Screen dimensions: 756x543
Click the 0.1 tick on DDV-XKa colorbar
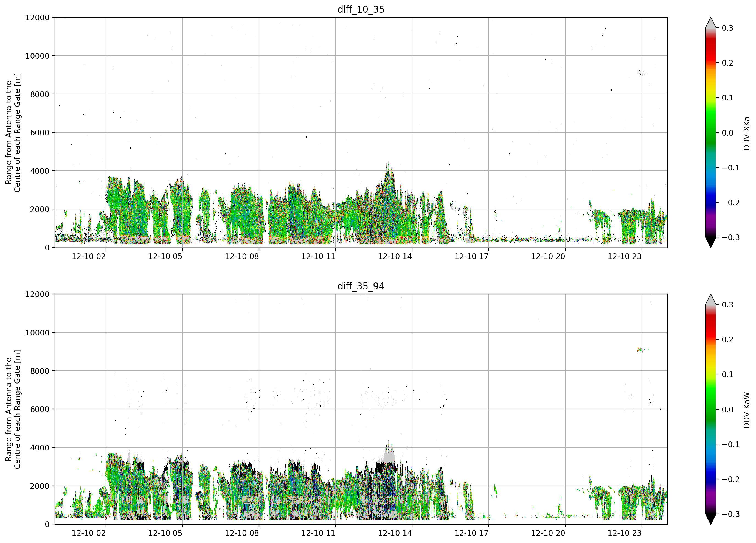pos(727,98)
